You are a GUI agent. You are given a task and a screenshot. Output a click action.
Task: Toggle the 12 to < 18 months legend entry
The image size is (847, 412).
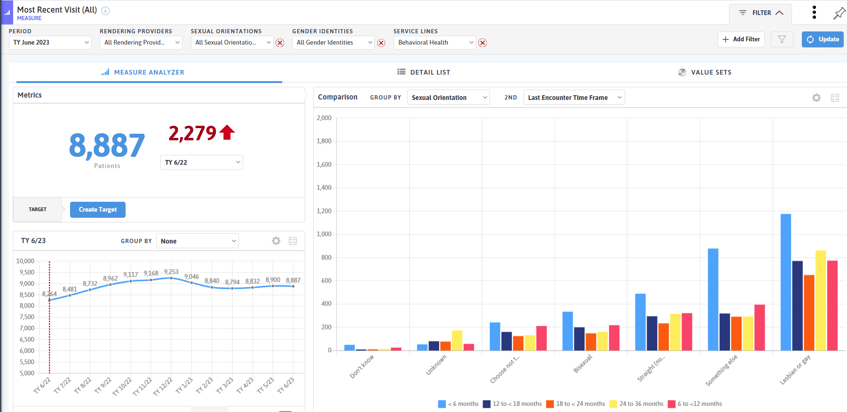512,404
